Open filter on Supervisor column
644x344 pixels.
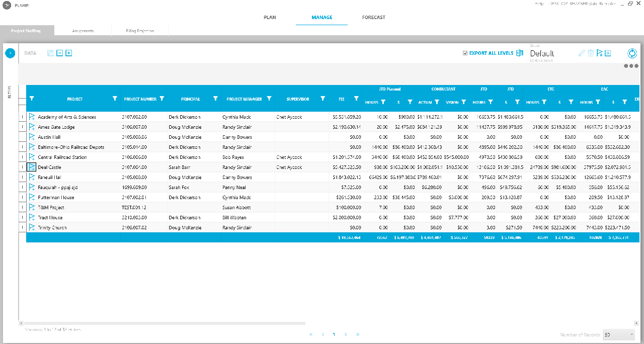click(x=323, y=99)
